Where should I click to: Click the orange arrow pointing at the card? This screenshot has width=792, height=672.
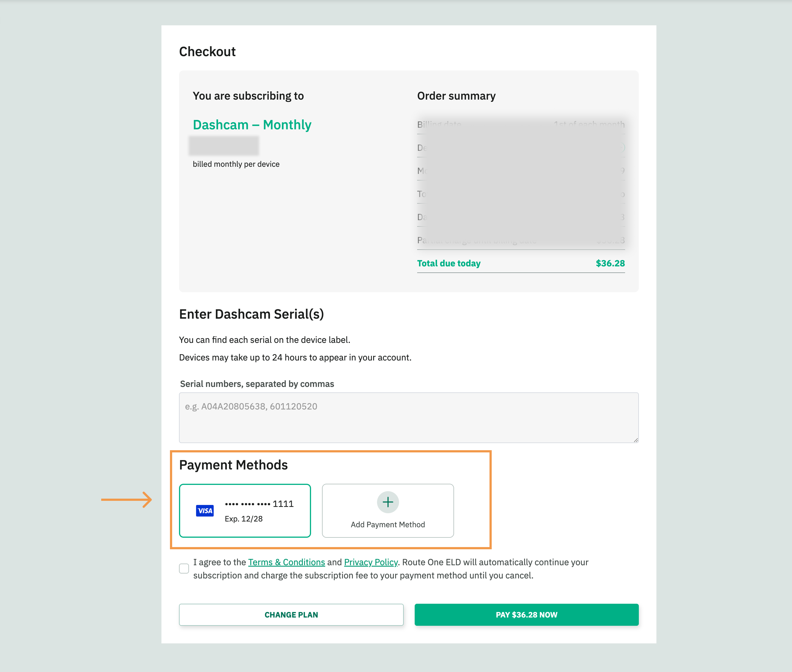click(127, 499)
